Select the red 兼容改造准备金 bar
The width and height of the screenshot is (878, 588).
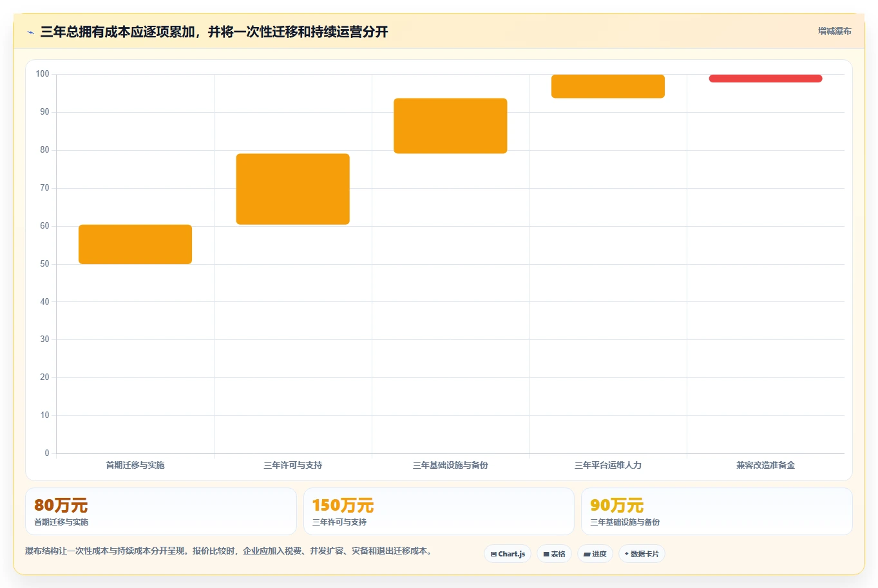[x=766, y=79]
